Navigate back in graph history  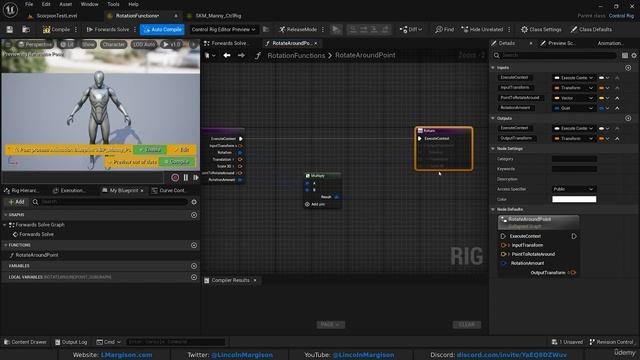227,55
